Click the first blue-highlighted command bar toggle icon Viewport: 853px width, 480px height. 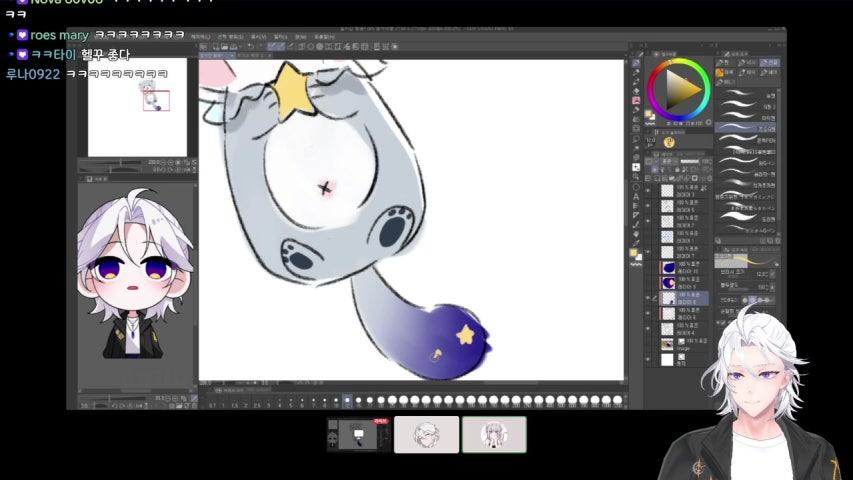tap(271, 47)
